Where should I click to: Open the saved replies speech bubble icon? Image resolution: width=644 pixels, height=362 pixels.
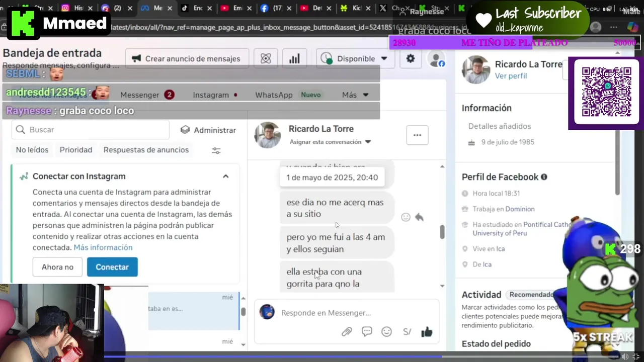[x=367, y=332]
